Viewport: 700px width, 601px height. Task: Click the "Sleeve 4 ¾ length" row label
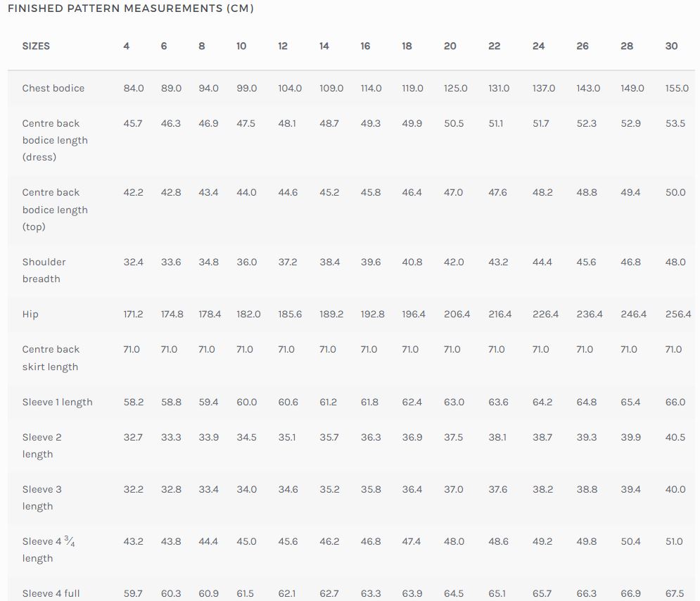point(48,550)
